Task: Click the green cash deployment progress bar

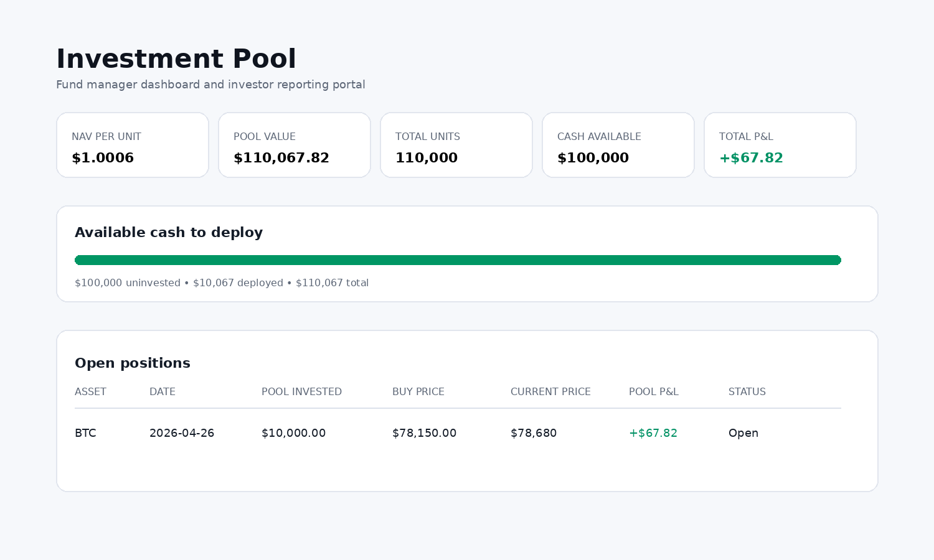Action: tap(458, 260)
